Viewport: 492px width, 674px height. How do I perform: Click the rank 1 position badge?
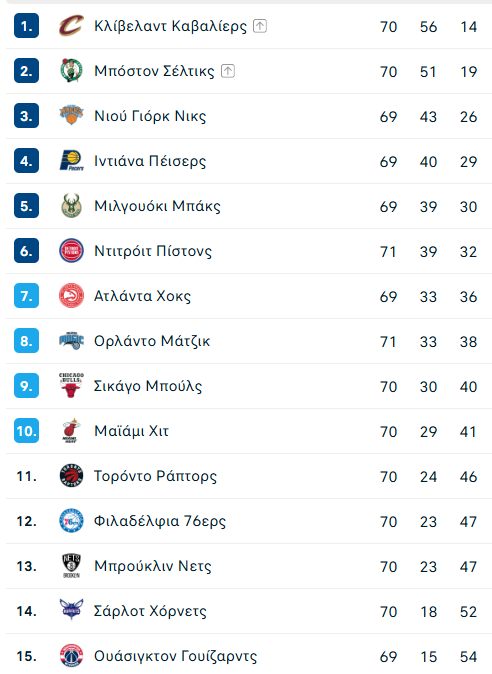[x=26, y=26]
